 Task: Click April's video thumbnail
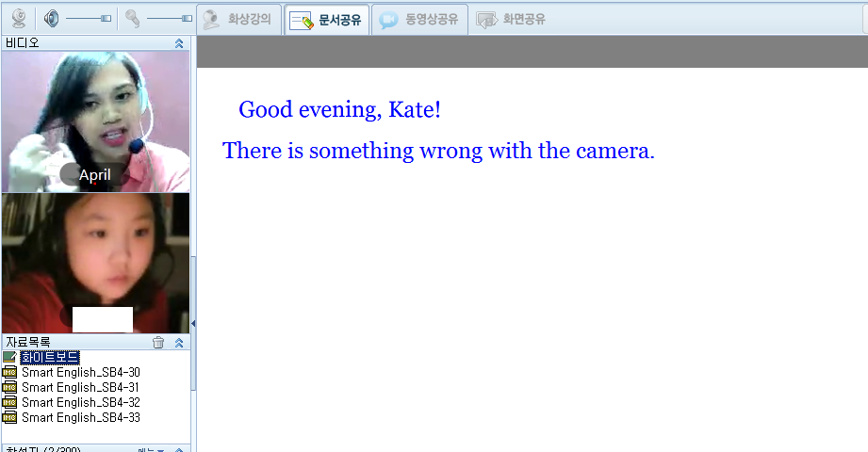tap(95, 121)
